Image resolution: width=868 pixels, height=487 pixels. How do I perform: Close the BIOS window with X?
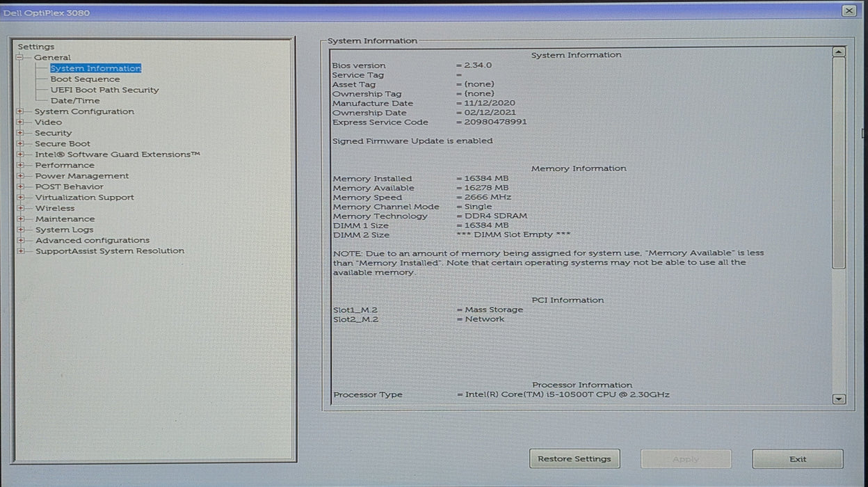[x=849, y=10]
